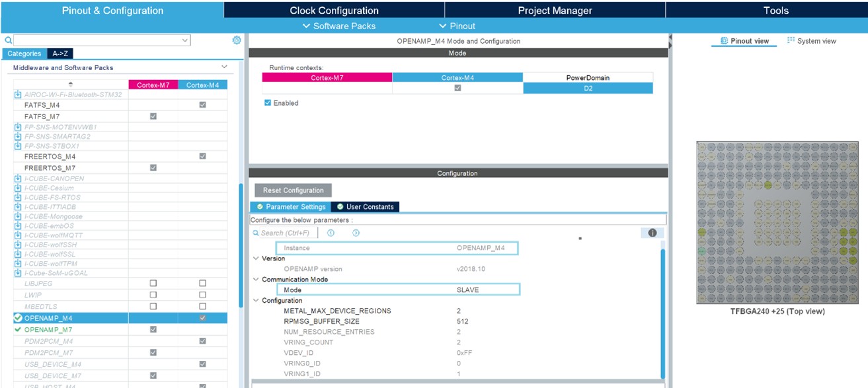Click the download icon beside FP-SNS-STBOX1

pos(18,146)
